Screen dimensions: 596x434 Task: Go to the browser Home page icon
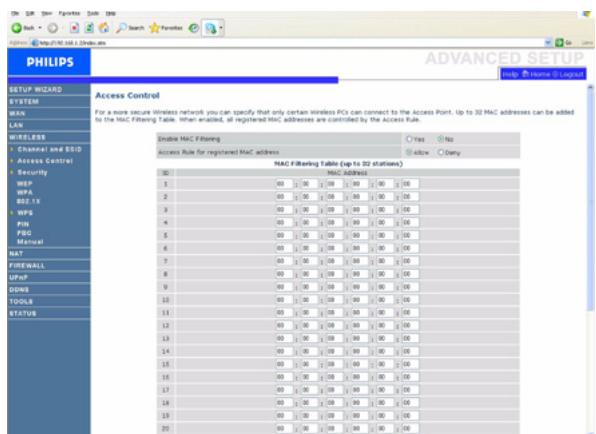click(x=103, y=28)
